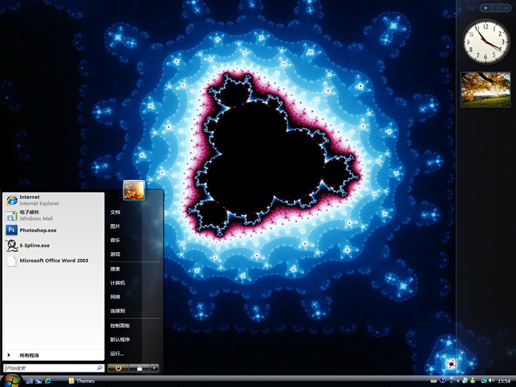The width and height of the screenshot is (516, 387).
Task: Click the volume speaker tray icon
Action: tap(491, 380)
